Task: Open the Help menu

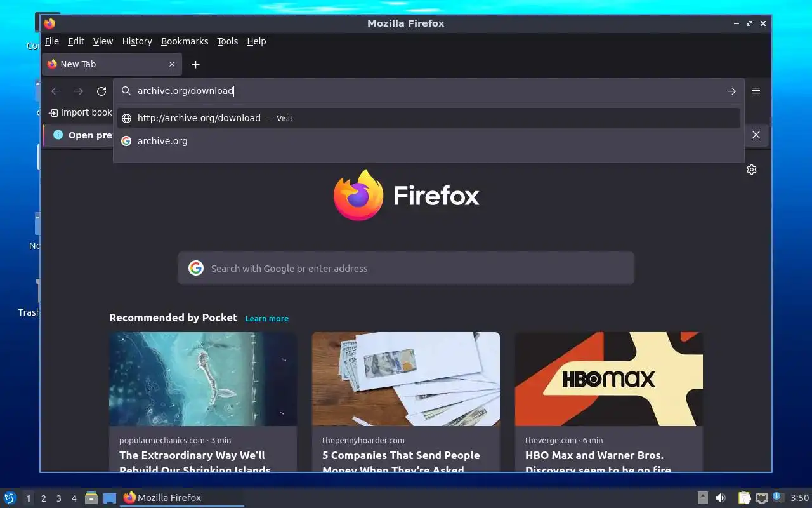Action: pos(256,41)
